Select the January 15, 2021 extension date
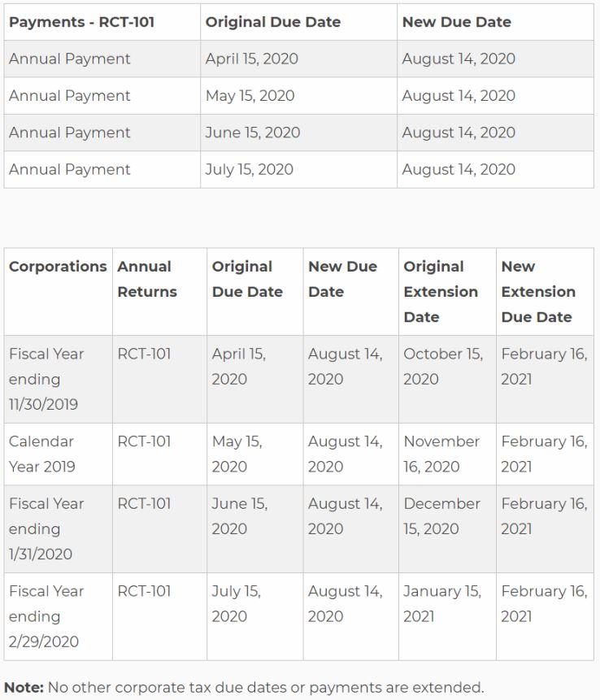 442,604
